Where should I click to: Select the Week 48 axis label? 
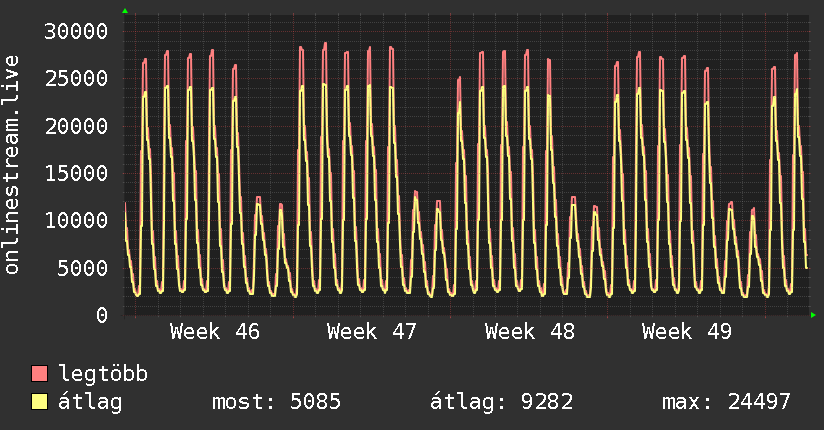(x=529, y=331)
